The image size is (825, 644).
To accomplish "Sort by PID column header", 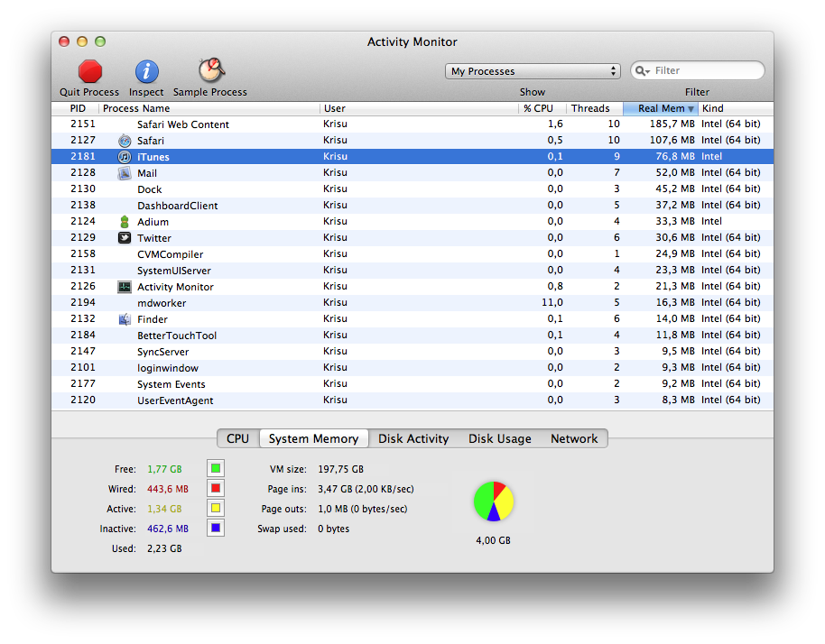I will (77, 108).
